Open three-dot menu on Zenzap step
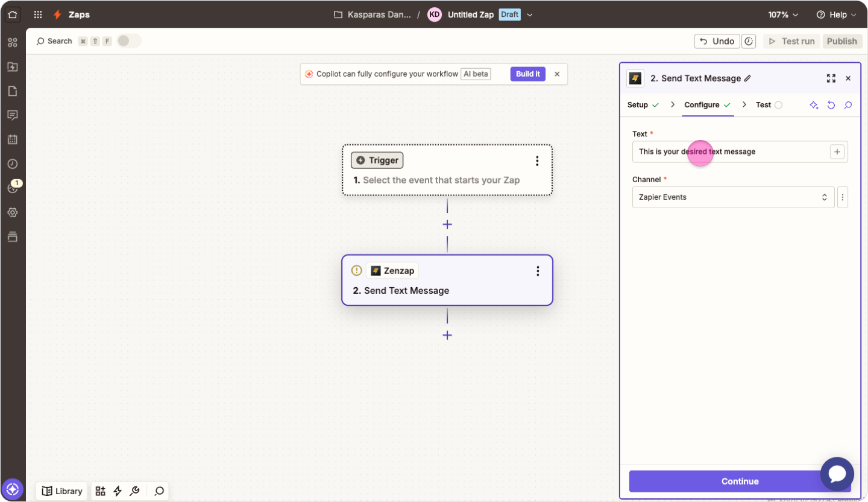Screen dimensions: 868x502 [538, 272]
